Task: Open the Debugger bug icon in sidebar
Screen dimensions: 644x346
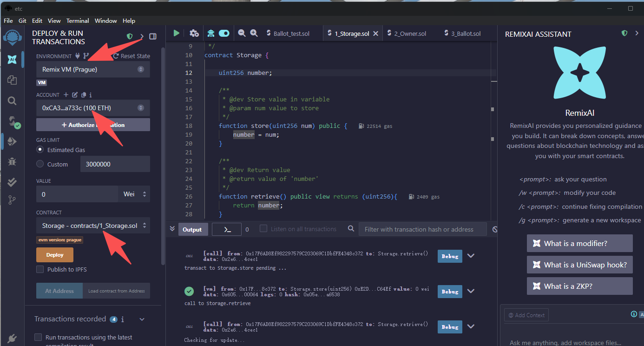Action: pyautogui.click(x=12, y=162)
